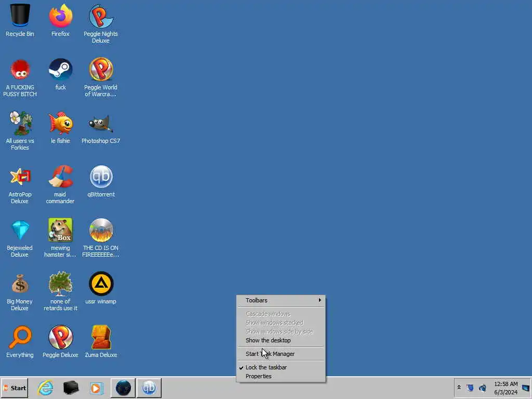The image size is (532, 399).
Task: Expand the Toolbars submenu
Action: click(x=281, y=300)
